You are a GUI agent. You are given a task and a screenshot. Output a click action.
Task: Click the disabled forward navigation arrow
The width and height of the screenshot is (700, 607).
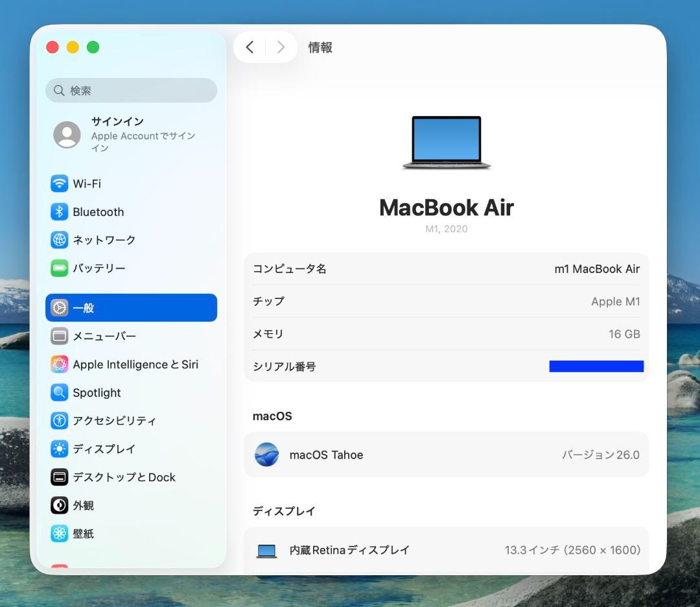[x=280, y=47]
